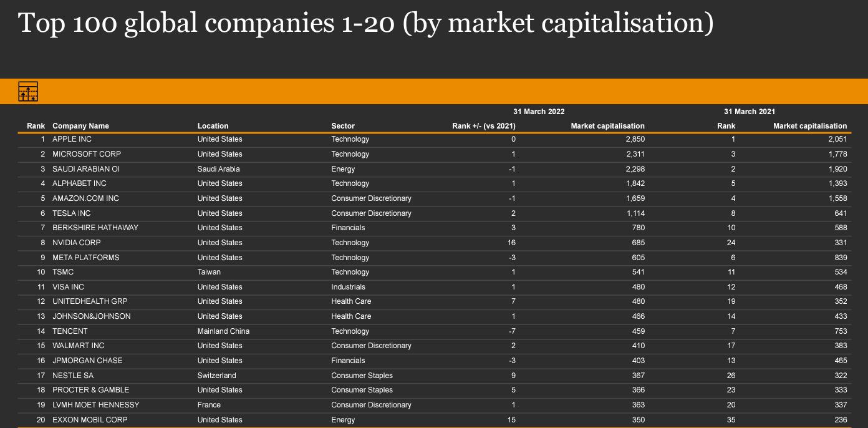Click Apple's 2,850 market capitalisation value
868x428 pixels.
(635, 139)
